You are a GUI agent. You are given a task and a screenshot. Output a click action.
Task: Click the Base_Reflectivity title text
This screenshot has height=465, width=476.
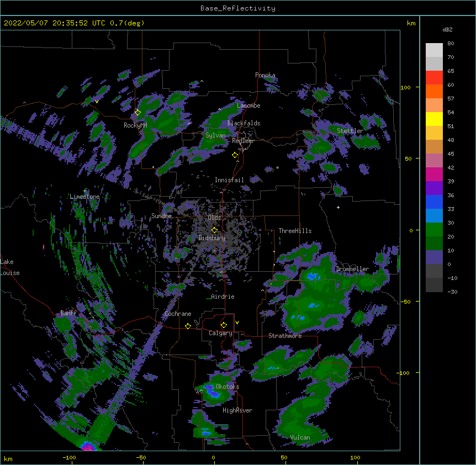tap(238, 8)
